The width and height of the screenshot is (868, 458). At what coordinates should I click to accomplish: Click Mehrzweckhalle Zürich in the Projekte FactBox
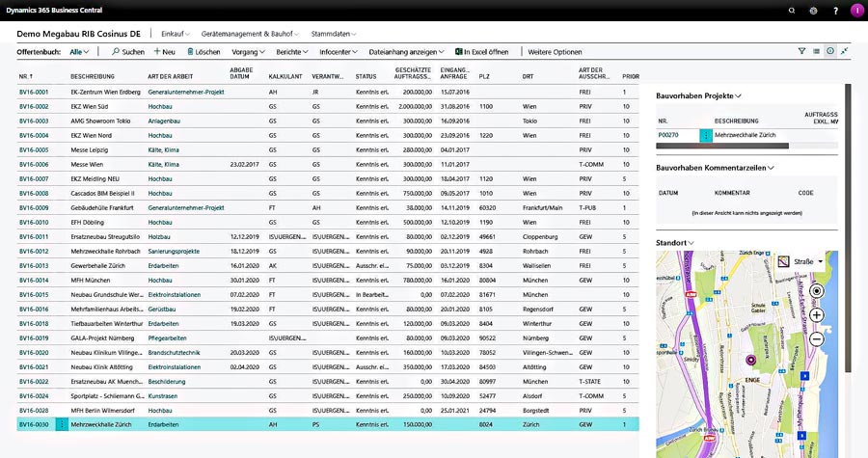746,135
